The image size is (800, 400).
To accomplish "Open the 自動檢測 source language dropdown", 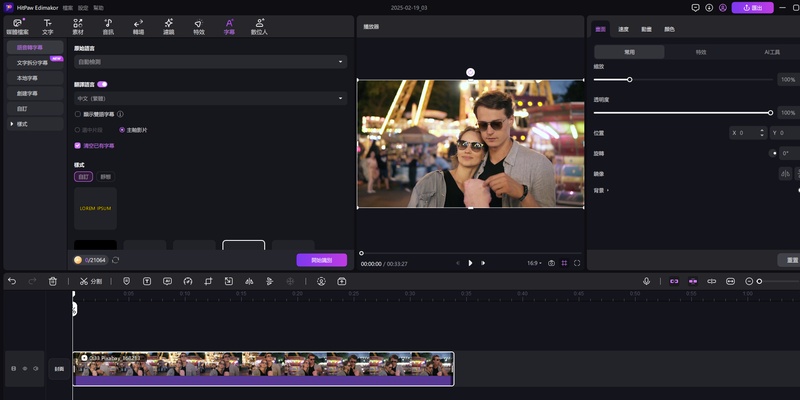I will 210,62.
